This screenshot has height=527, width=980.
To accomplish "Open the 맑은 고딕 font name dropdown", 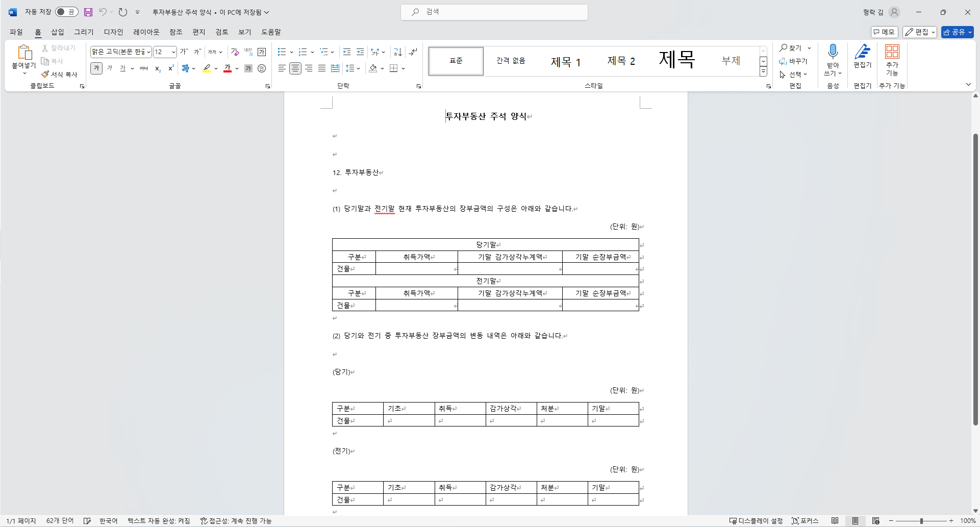I will tap(148, 52).
